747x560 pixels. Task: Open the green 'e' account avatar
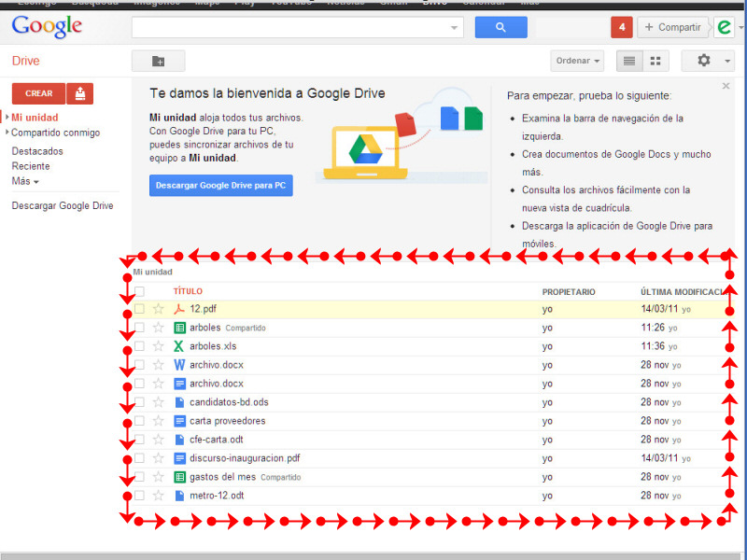click(x=724, y=27)
